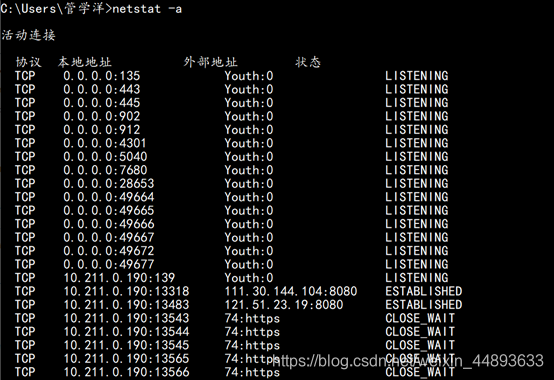Select local address 10.211.0.190:13565
The width and height of the screenshot is (554, 380).
point(126,358)
